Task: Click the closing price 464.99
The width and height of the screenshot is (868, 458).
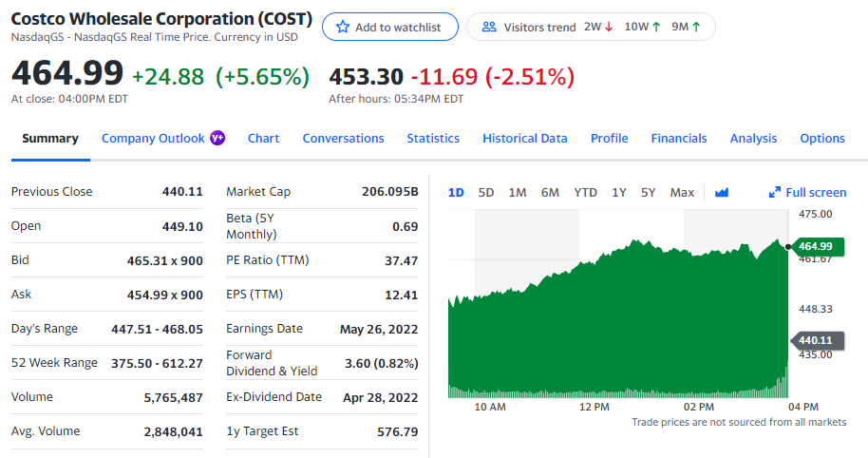Action: click(x=67, y=73)
